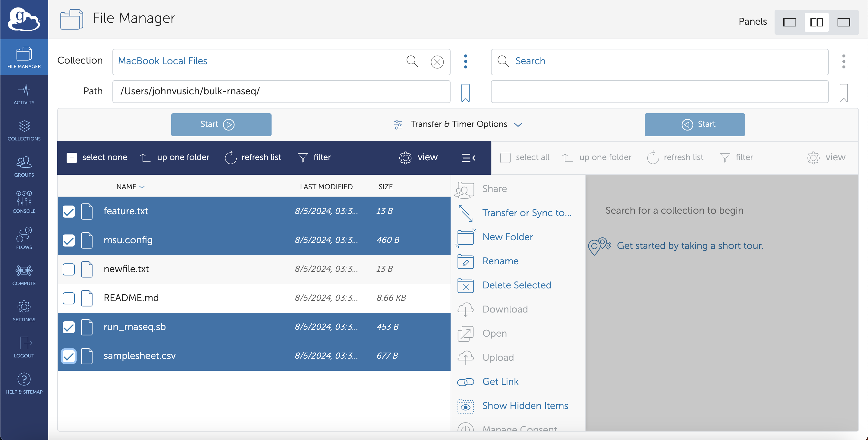
Task: Click the right collection Search field
Action: click(659, 62)
